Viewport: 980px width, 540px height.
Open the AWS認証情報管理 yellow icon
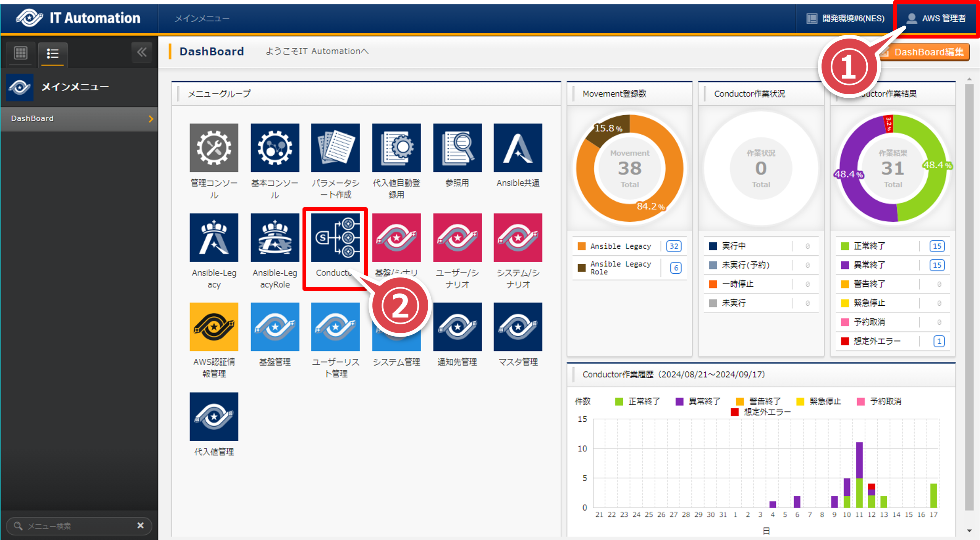click(x=213, y=327)
